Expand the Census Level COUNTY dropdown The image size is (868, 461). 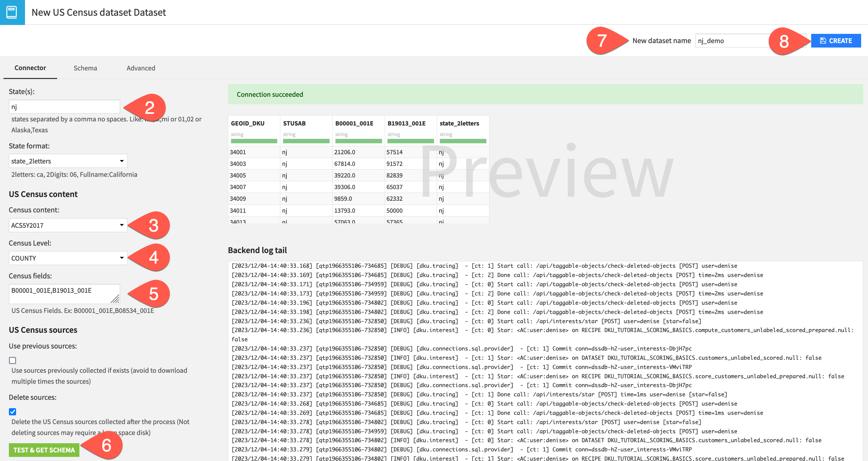click(68, 258)
